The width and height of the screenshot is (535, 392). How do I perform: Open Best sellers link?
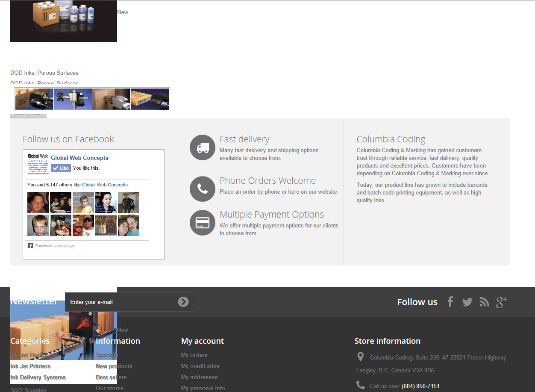point(111,377)
